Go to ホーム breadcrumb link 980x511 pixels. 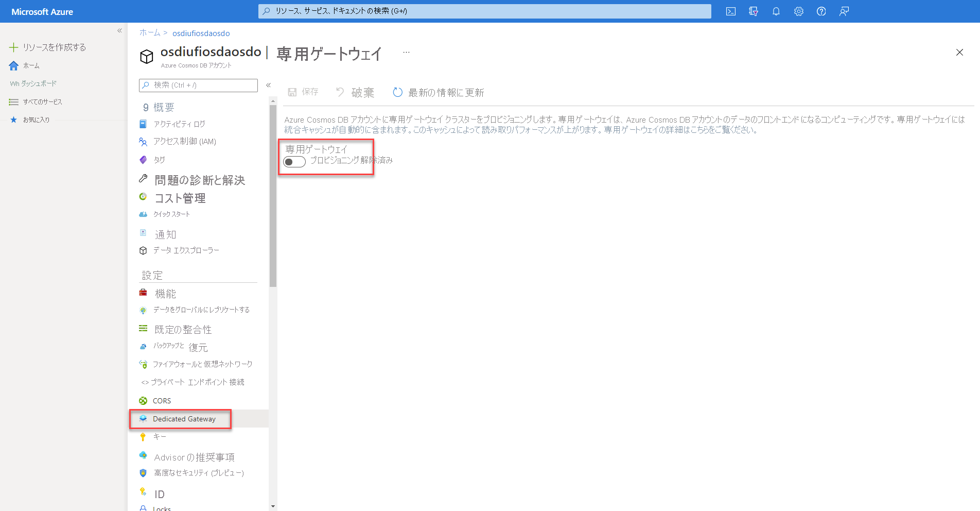click(x=150, y=33)
